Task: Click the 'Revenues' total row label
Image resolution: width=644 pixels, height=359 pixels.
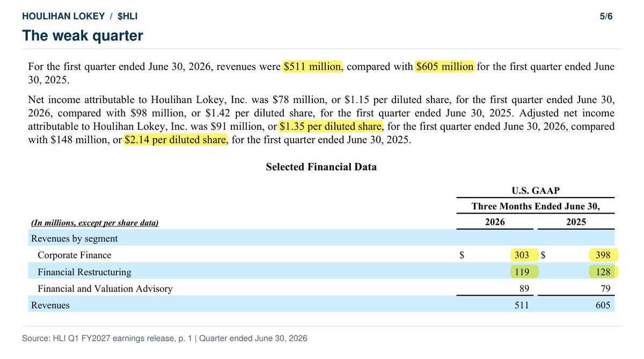Action: pos(50,305)
